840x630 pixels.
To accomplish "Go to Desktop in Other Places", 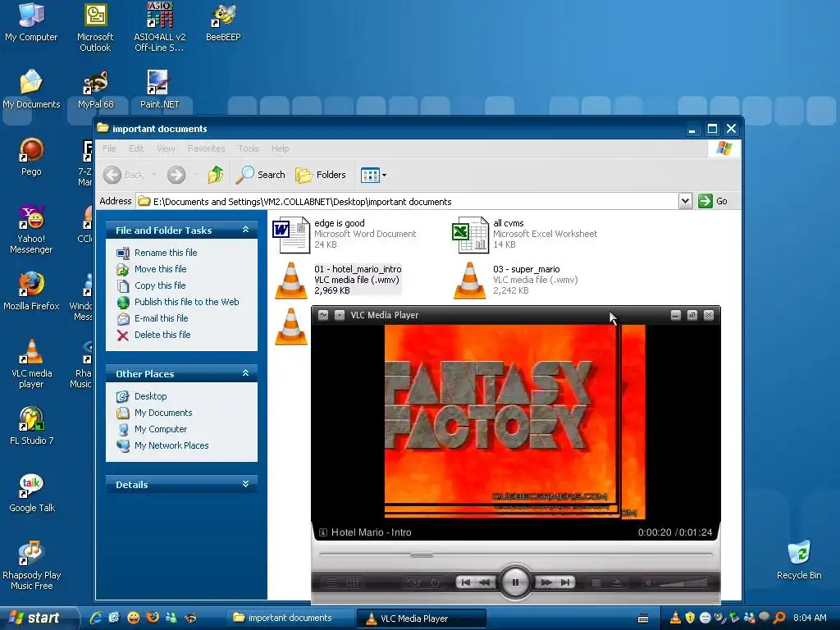I will tap(151, 396).
